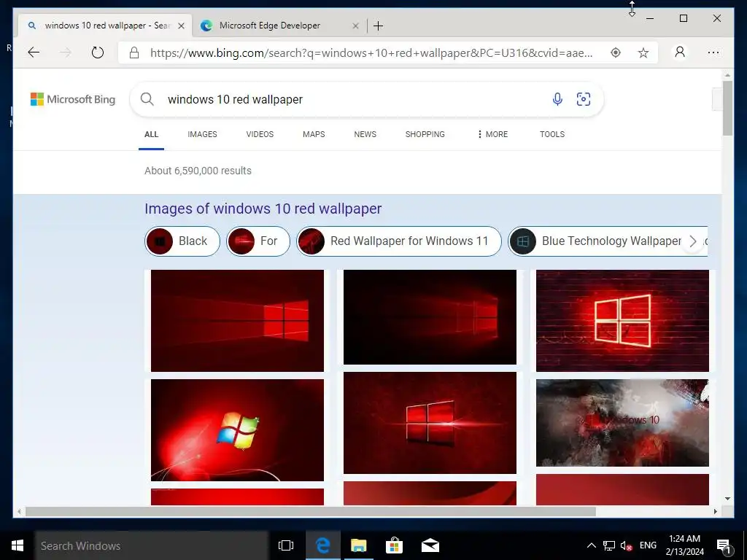This screenshot has width=747, height=560.
Task: Search by voice using microphone icon
Action: [557, 99]
